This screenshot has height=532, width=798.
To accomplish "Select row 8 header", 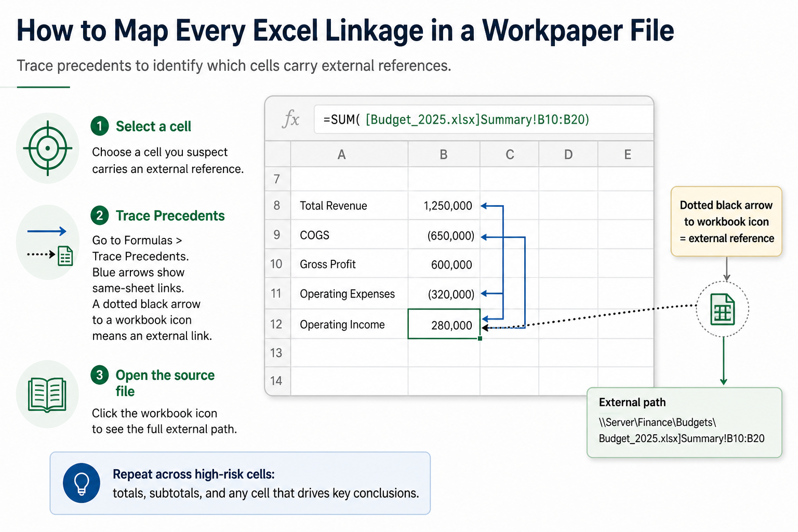I will coord(277,205).
